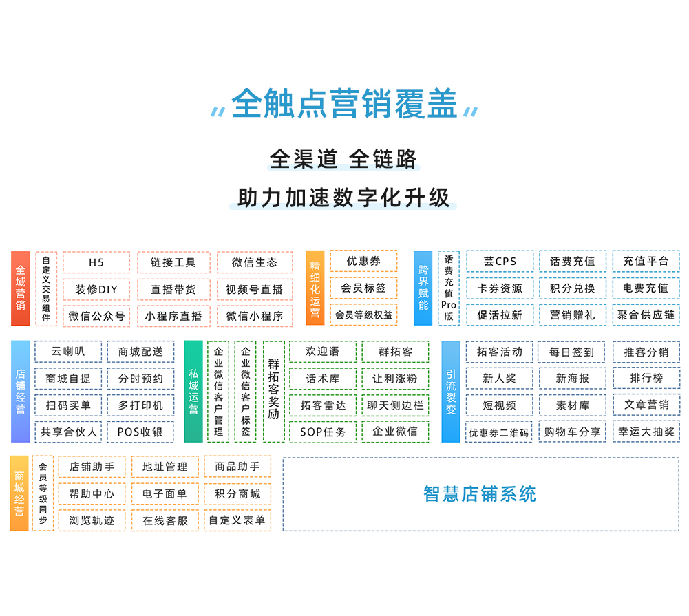This screenshot has height=616, width=689.
Task: Select the 链接工具 box
Action: tap(173, 263)
